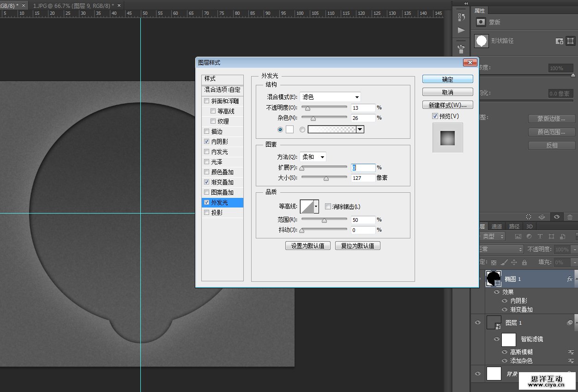Click the delete mask trash icon
Image resolution: width=578 pixels, height=392 pixels.
pyautogui.click(x=570, y=216)
